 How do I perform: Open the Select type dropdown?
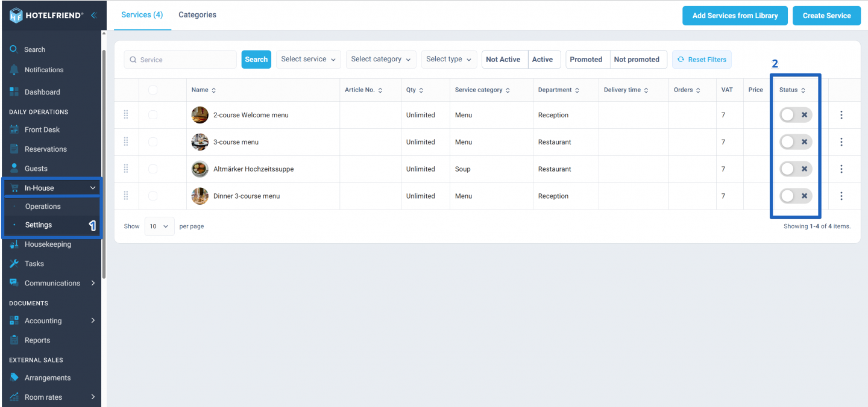449,59
